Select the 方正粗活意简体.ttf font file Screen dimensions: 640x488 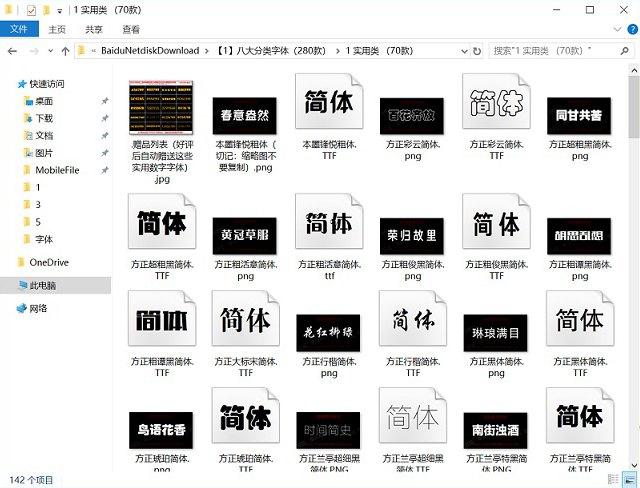(329, 221)
